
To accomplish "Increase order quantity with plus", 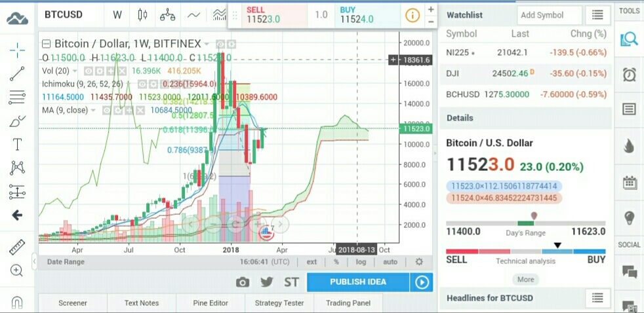I will click(x=431, y=9).
